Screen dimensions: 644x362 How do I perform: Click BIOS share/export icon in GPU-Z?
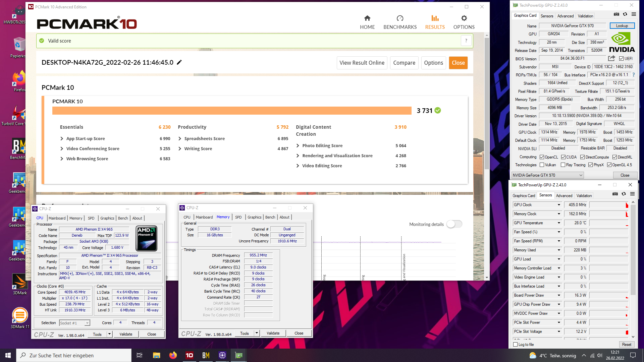coord(611,58)
